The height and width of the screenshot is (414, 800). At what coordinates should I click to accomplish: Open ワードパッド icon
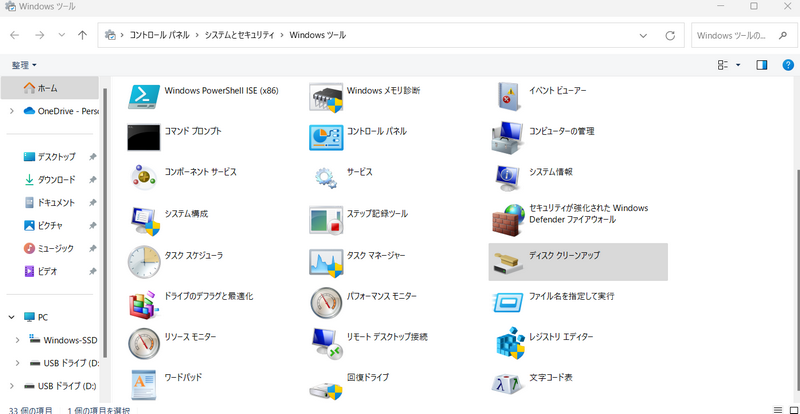[x=143, y=384]
